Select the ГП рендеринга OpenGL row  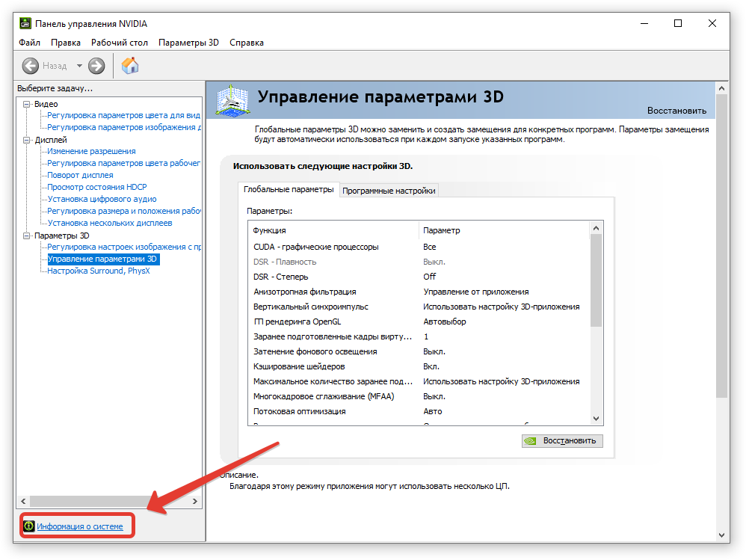tap(419, 321)
